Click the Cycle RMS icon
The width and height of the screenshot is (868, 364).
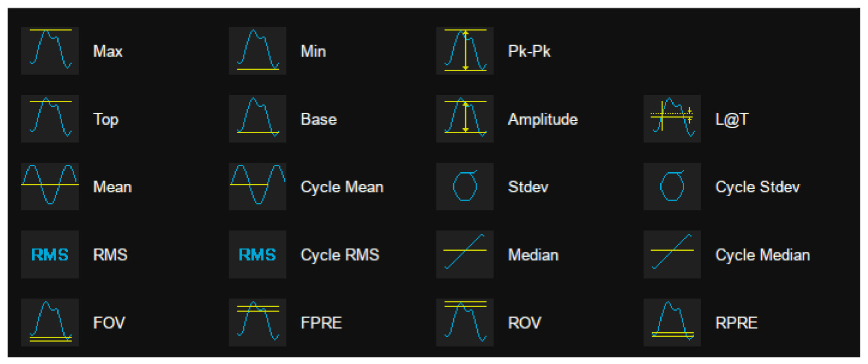click(x=258, y=254)
